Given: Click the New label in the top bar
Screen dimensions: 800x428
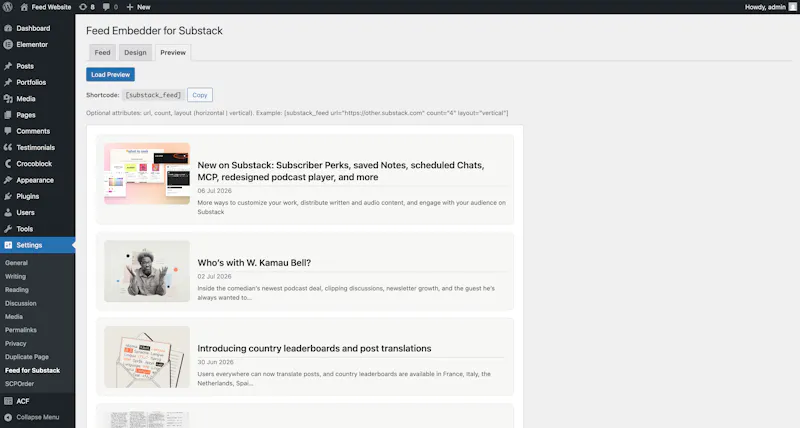Looking at the screenshot, I should (144, 7).
